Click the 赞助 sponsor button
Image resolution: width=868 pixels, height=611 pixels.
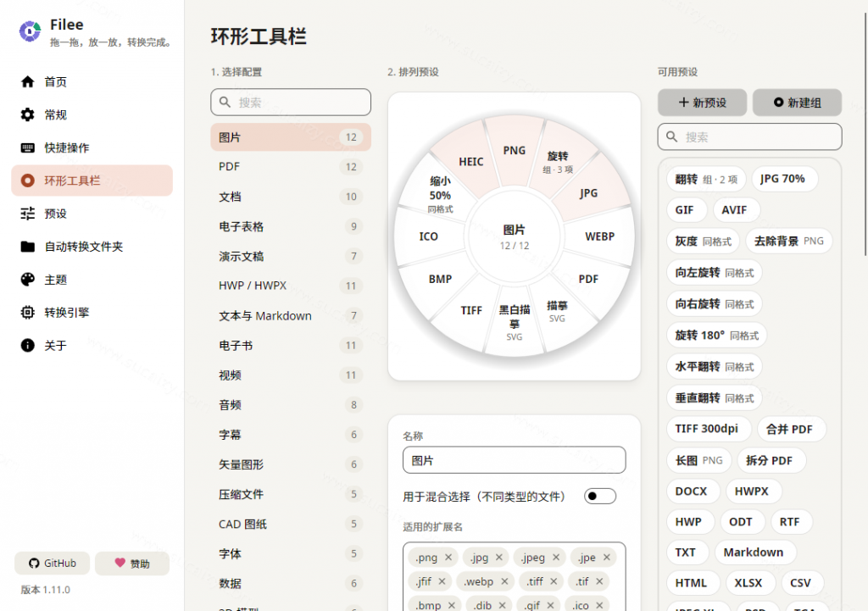click(x=132, y=564)
